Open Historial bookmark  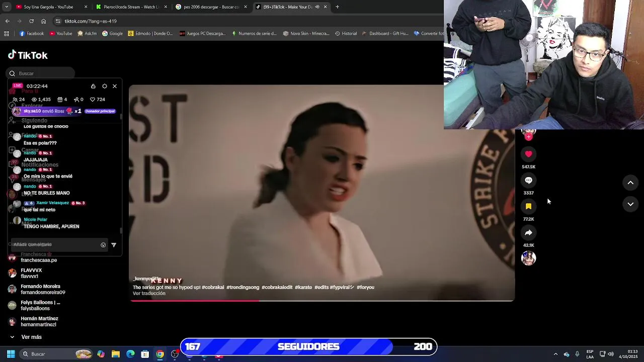click(346, 34)
